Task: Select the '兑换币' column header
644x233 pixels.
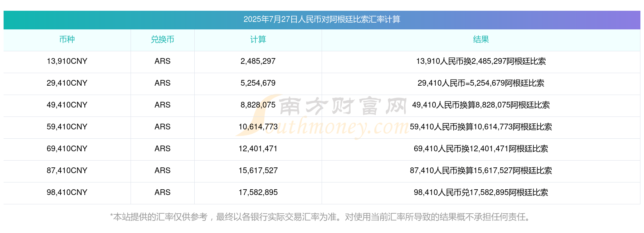Action: 162,39
